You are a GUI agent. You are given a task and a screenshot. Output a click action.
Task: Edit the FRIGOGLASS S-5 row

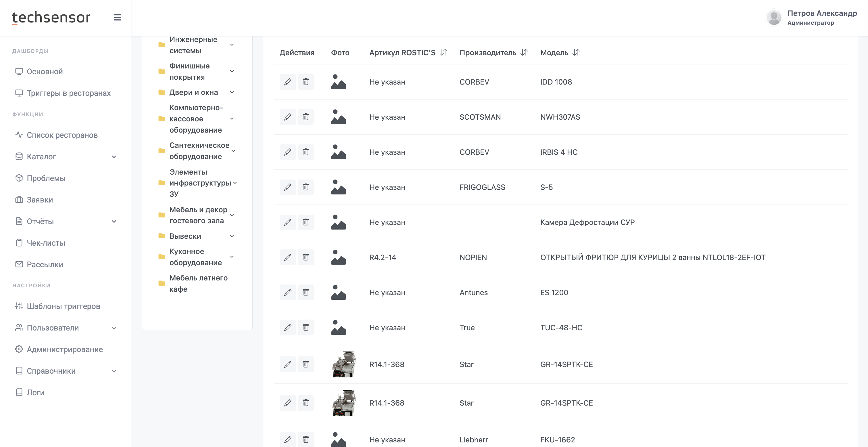(287, 187)
